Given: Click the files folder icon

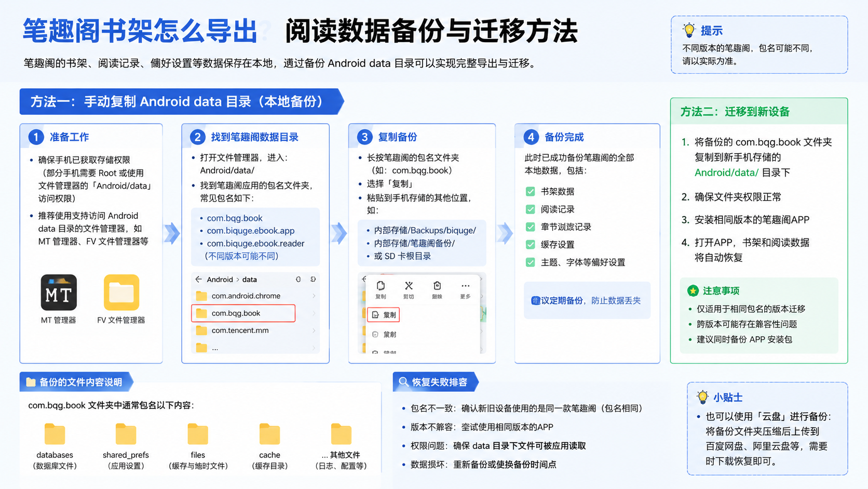Looking at the screenshot, I should [x=198, y=434].
